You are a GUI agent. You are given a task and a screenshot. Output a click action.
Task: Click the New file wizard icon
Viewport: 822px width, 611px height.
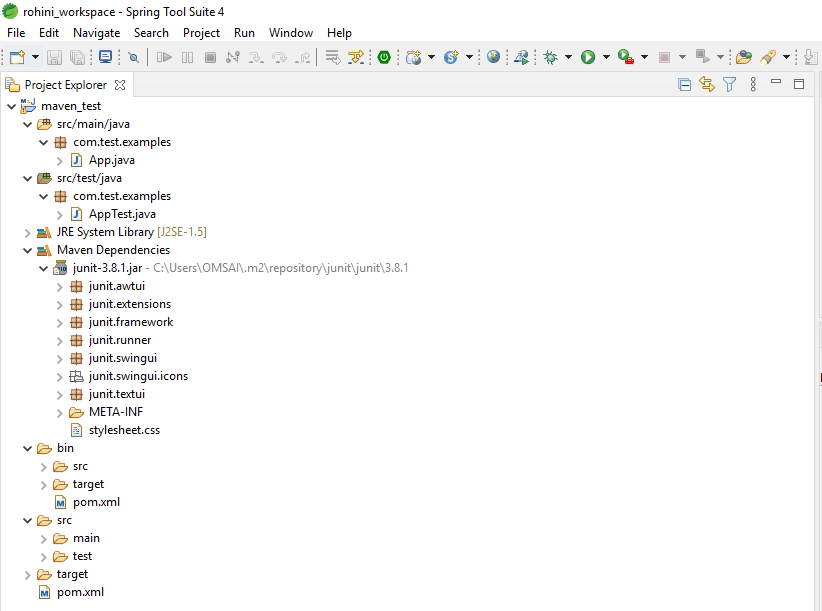[17, 57]
